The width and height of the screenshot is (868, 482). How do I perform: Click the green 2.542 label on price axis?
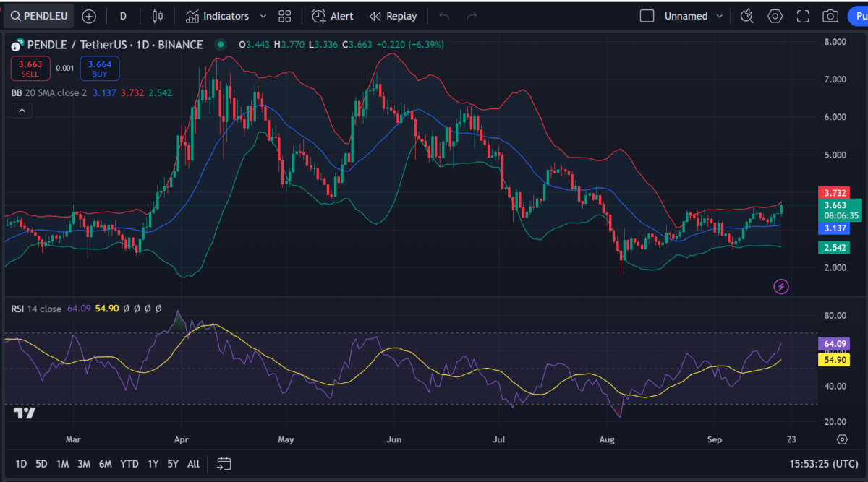tap(833, 248)
